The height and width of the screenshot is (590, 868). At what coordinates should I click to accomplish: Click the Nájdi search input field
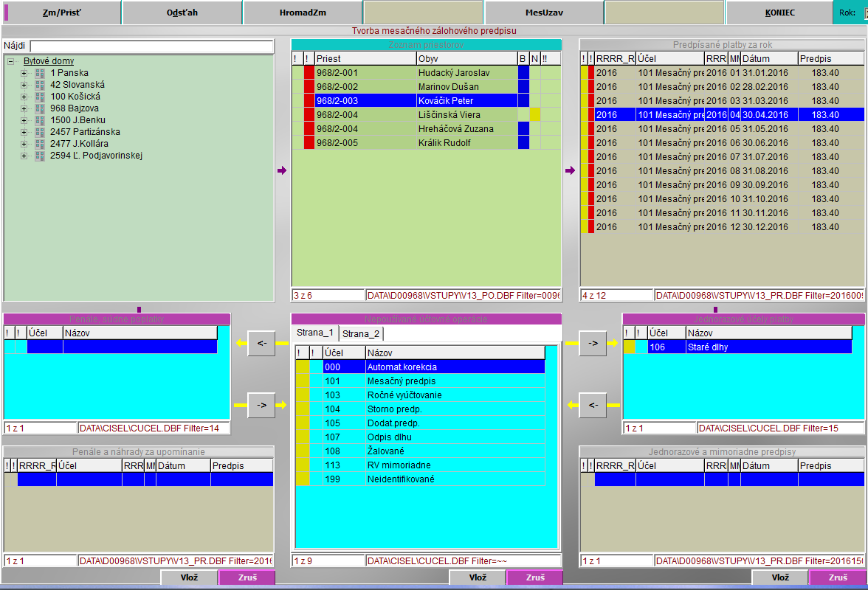[x=152, y=46]
